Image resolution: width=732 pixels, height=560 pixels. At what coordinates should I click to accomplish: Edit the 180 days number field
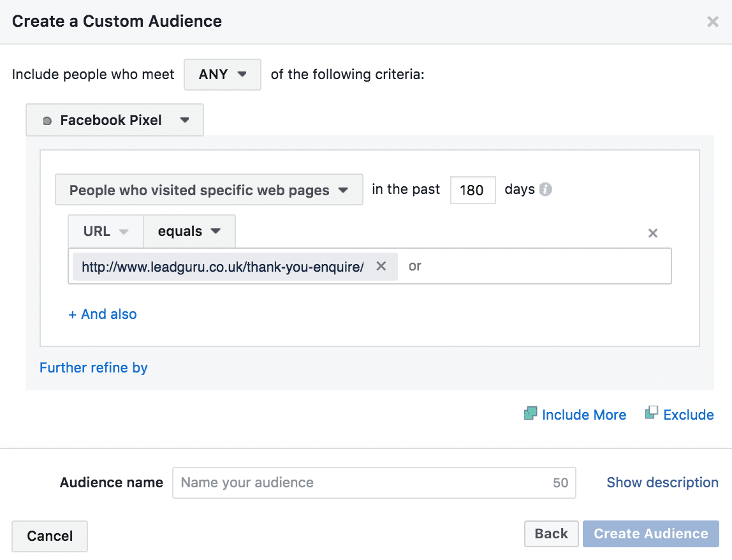pos(472,190)
